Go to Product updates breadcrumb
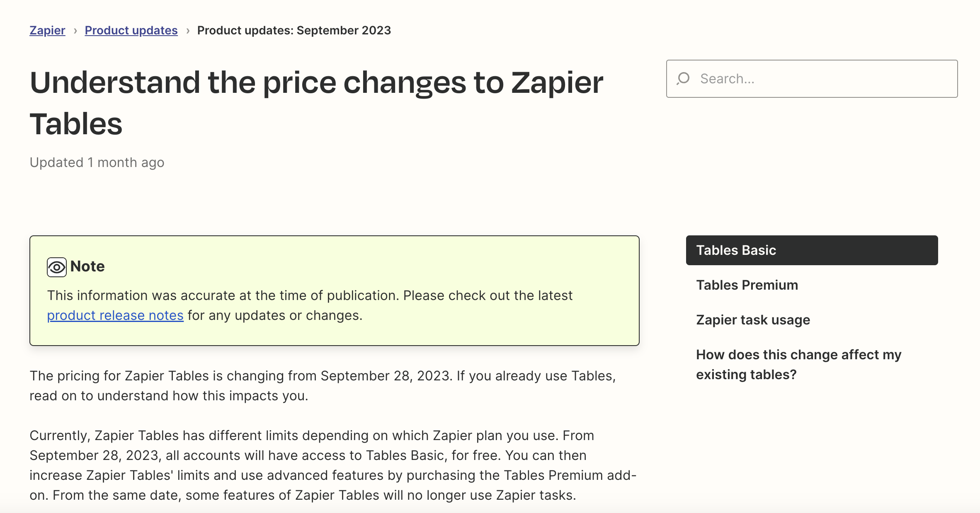The width and height of the screenshot is (980, 513). click(131, 30)
